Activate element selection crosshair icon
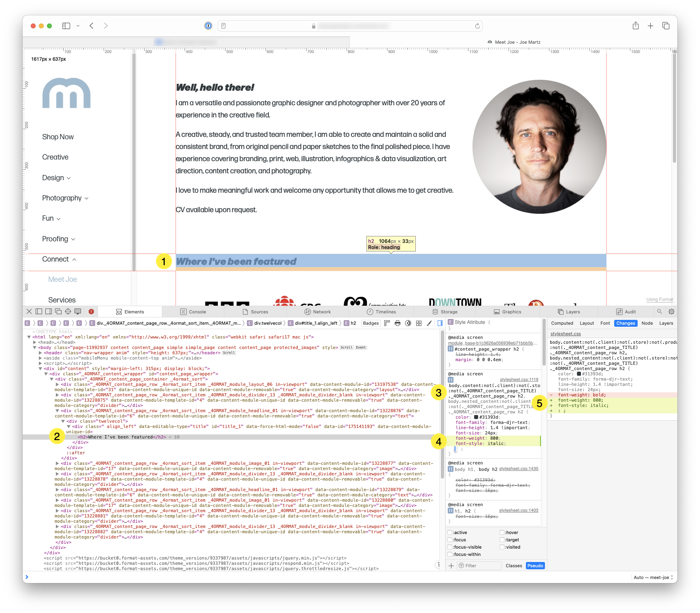The width and height of the screenshot is (700, 613). (68, 311)
